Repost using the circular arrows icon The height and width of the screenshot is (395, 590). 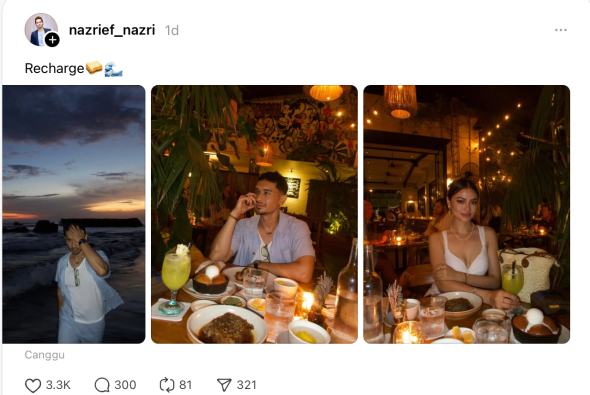point(167,385)
